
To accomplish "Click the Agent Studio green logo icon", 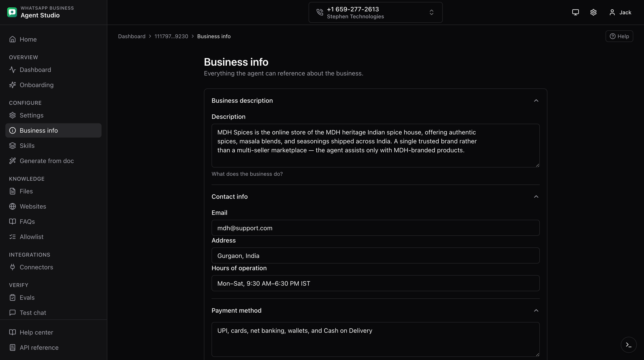I will click(x=12, y=12).
